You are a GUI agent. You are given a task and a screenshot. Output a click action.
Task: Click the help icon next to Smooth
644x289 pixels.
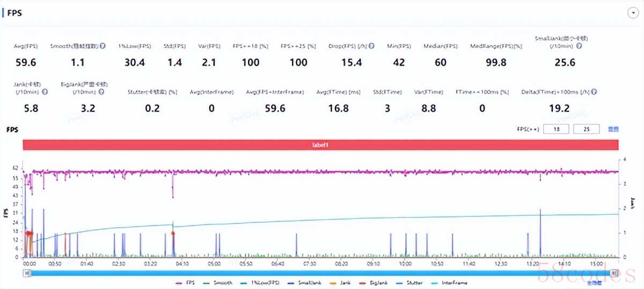(x=102, y=46)
